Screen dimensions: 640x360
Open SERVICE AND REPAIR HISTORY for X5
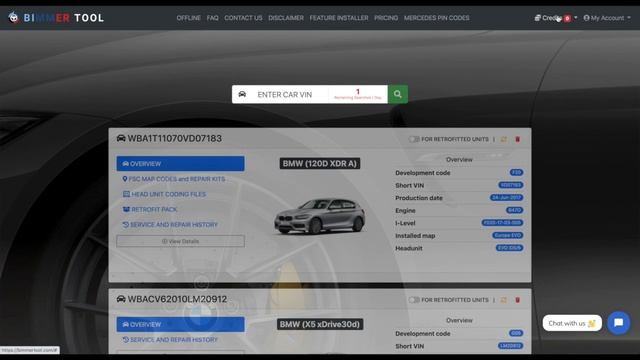click(170, 340)
